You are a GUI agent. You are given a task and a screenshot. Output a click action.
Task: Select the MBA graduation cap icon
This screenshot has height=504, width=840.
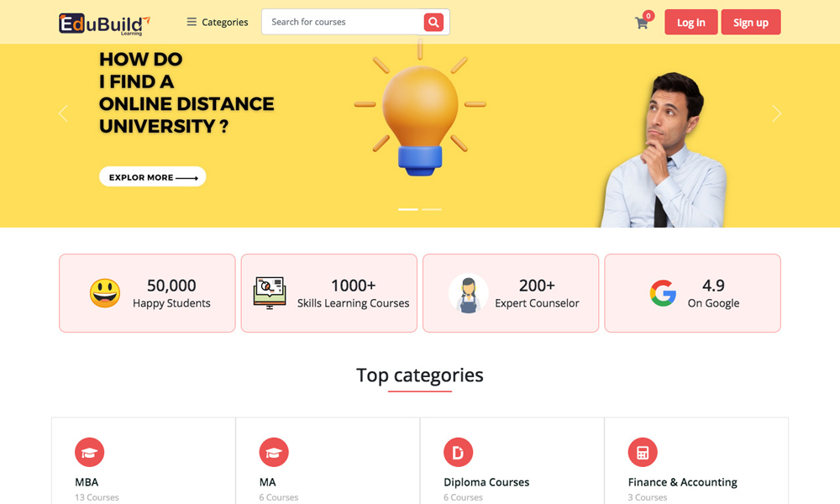coord(90,452)
